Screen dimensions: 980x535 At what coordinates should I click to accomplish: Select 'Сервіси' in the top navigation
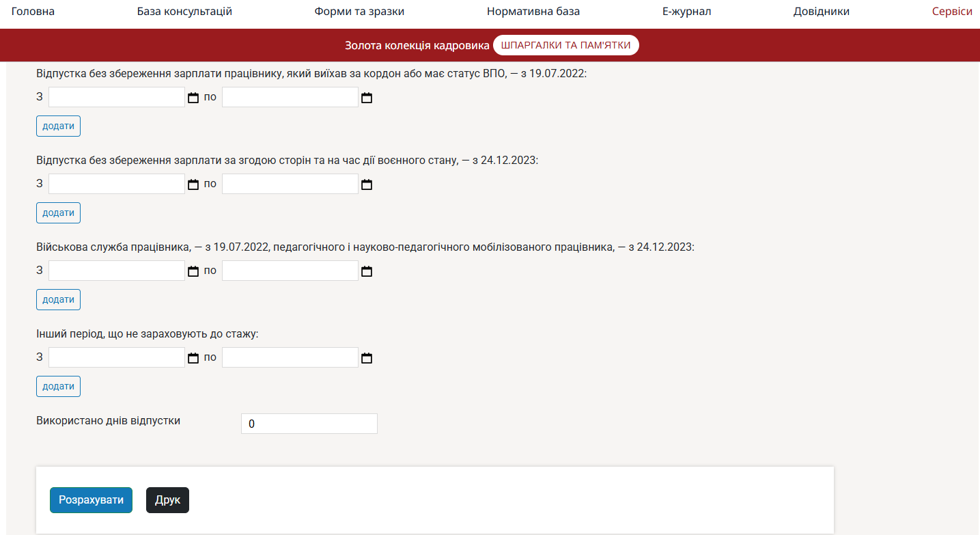(x=952, y=12)
